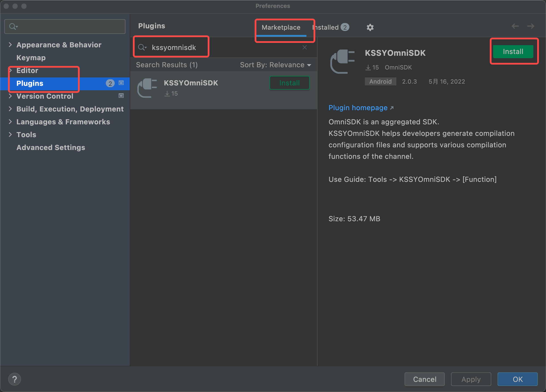Expand the Appearance & Behavior section
The width and height of the screenshot is (546, 392).
[10, 44]
